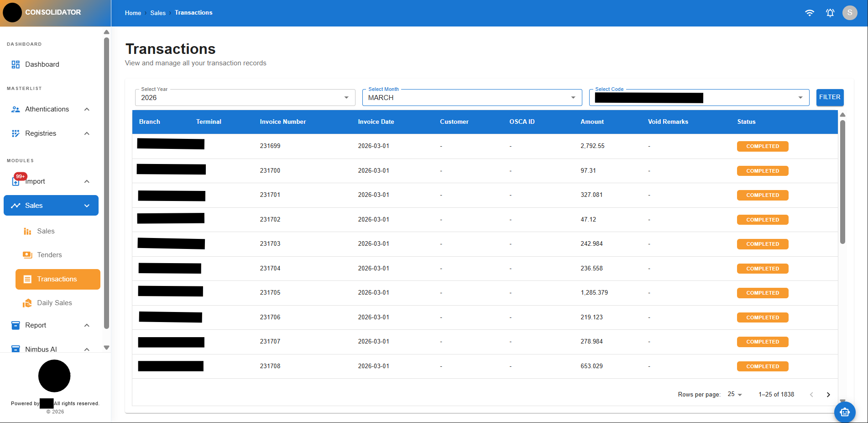Click the notification bell icon
This screenshot has height=423, width=868.
pyautogui.click(x=830, y=13)
